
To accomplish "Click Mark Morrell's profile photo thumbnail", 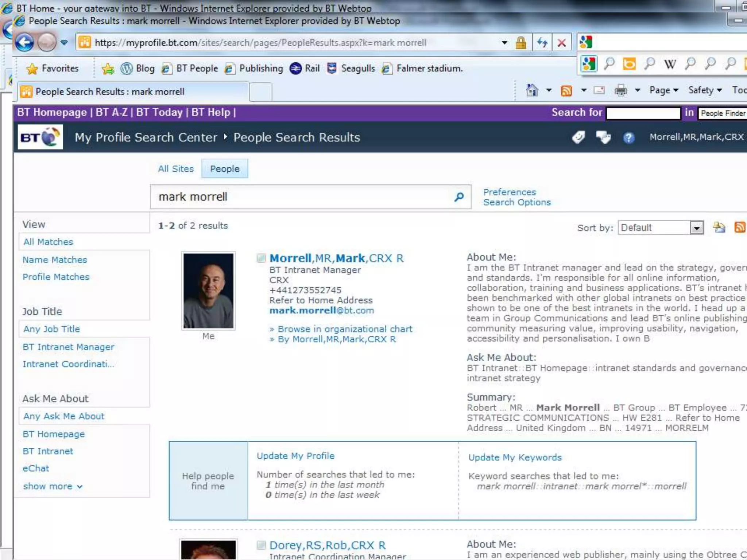I will (x=208, y=291).
